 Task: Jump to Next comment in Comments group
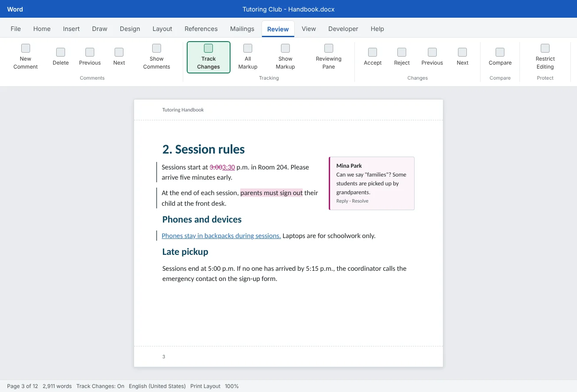(x=119, y=57)
